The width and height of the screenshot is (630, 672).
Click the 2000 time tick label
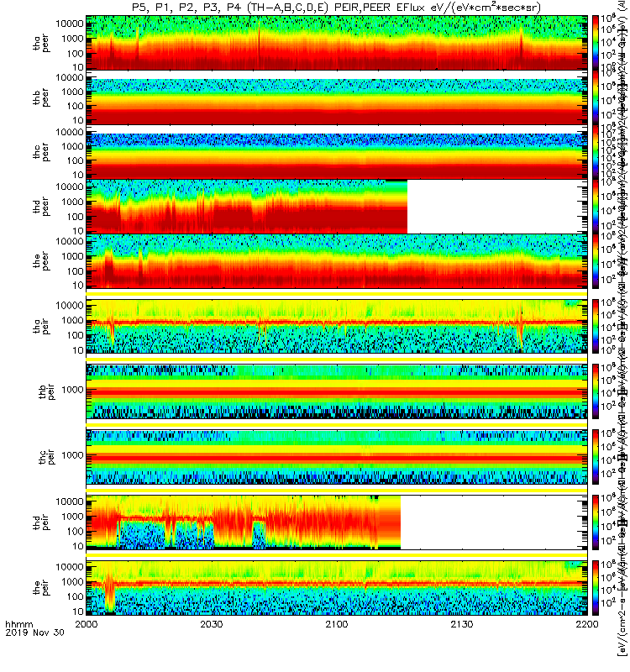(87, 624)
